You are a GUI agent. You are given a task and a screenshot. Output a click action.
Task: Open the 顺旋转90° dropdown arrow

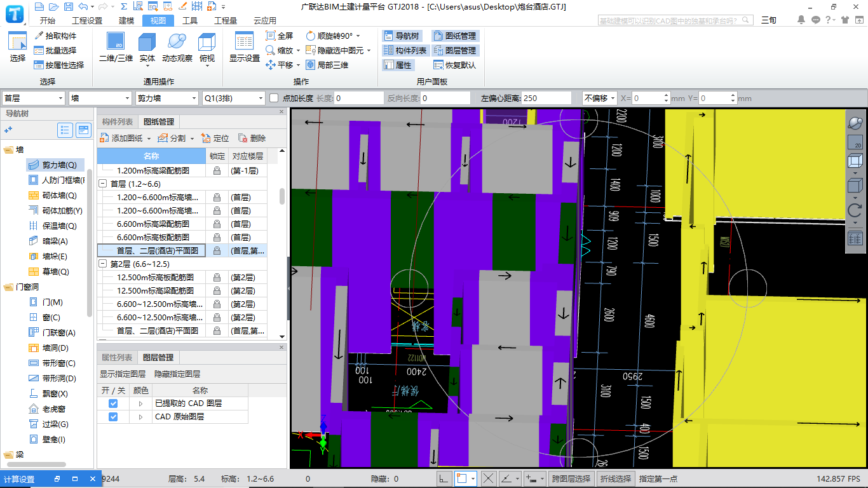pyautogui.click(x=358, y=36)
